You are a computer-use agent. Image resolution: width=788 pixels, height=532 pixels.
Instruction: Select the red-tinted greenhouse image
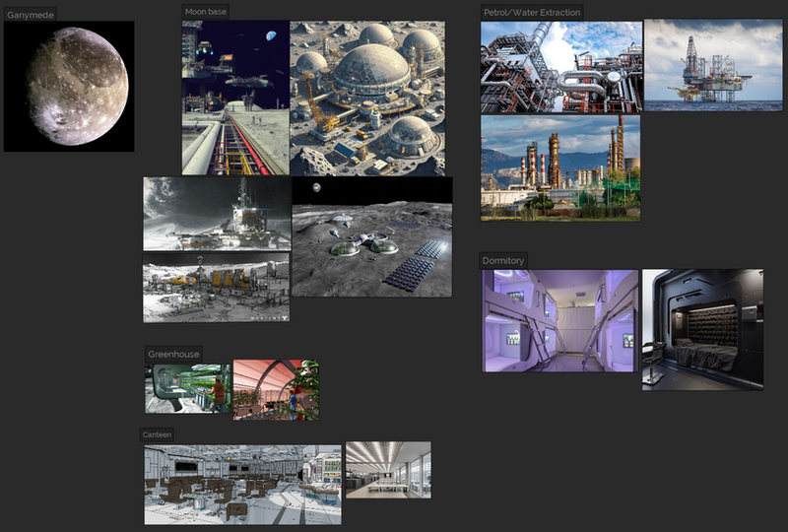click(276, 390)
